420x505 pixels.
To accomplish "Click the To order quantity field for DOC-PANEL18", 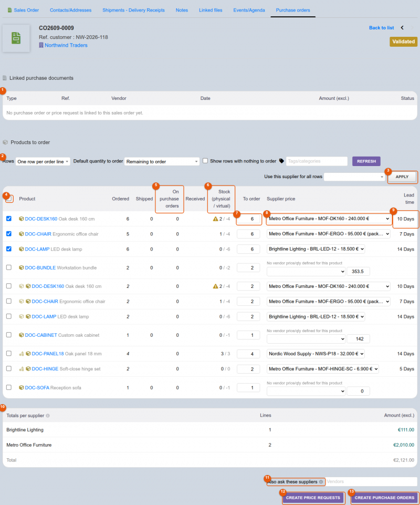I will [x=248, y=354].
